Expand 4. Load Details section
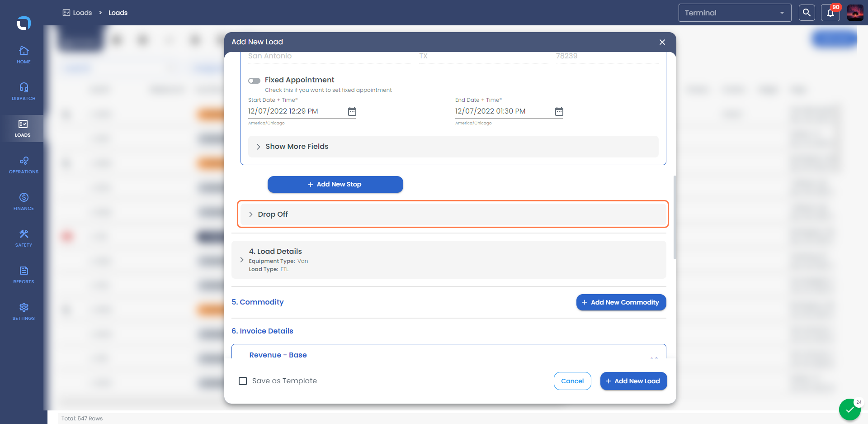Viewport: 868px width, 424px height. click(x=448, y=260)
